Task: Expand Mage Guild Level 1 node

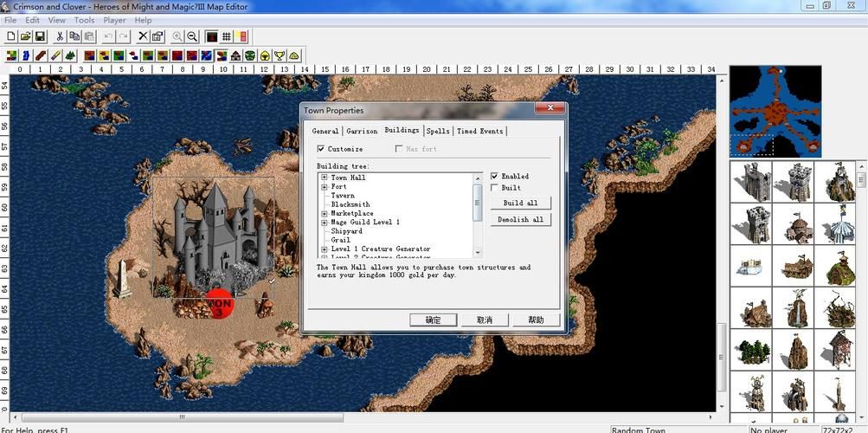Action: 325,223
